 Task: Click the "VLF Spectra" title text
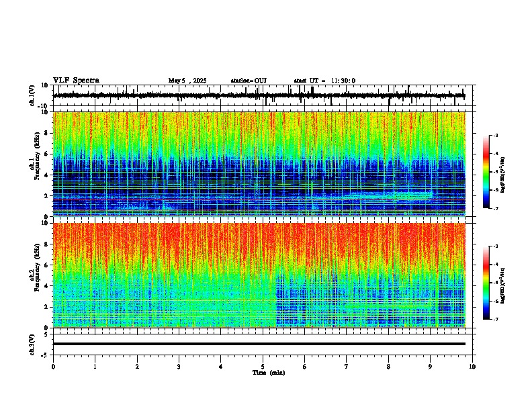pyautogui.click(x=76, y=81)
